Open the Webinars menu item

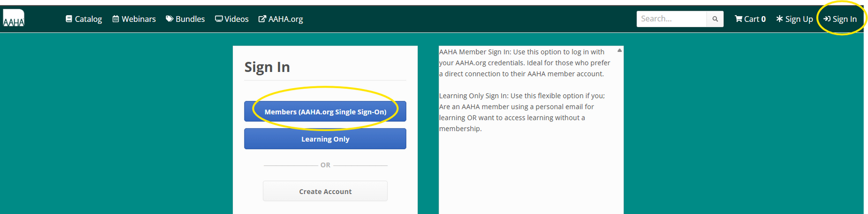click(134, 19)
